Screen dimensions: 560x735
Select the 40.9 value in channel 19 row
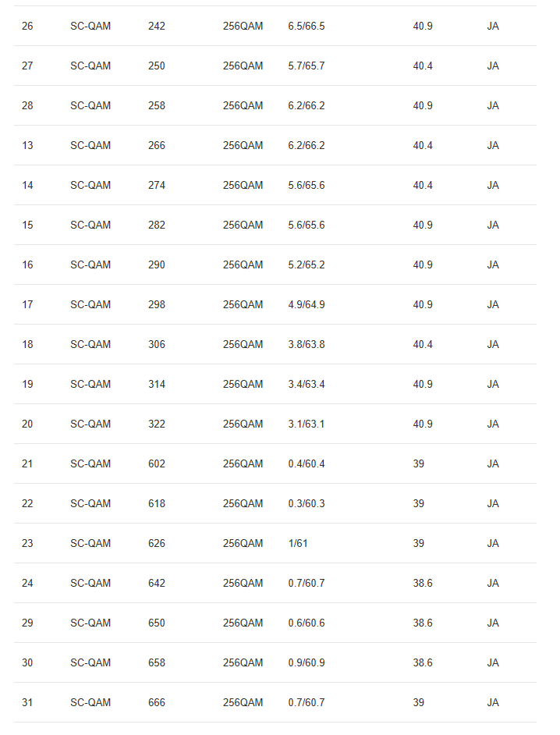[x=423, y=384]
